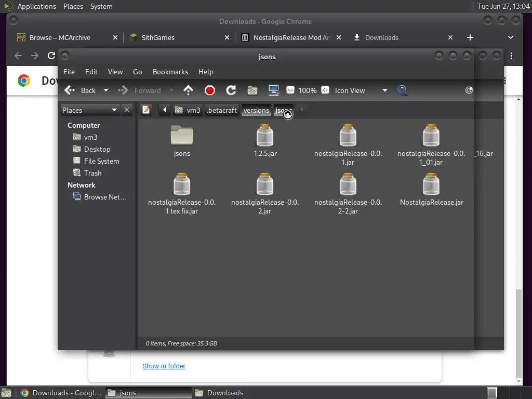Viewport: 532px width, 399px height.
Task: Open the Edit menu
Action: point(91,72)
